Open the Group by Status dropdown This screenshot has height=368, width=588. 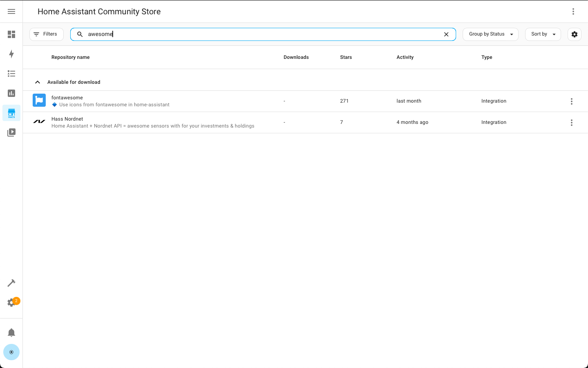[490, 34]
